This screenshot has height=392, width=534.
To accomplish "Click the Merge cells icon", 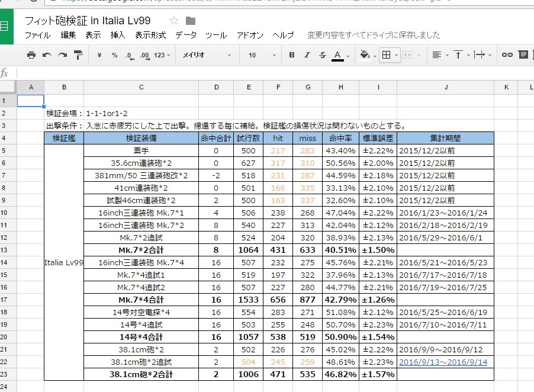I will click(x=407, y=55).
